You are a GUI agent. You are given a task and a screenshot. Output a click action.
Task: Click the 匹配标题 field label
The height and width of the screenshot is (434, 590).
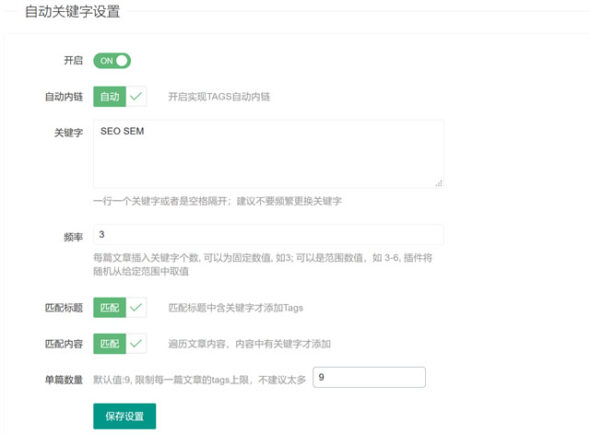[x=64, y=308]
